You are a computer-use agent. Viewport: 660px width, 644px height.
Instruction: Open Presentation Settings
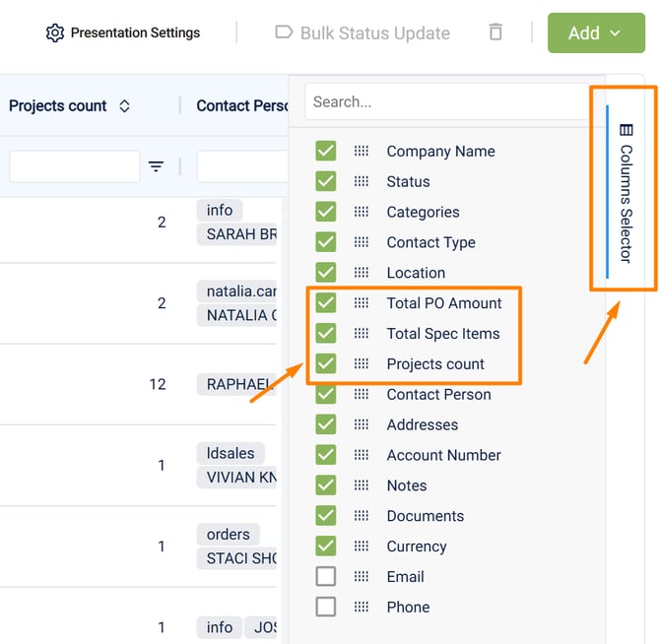point(123,33)
